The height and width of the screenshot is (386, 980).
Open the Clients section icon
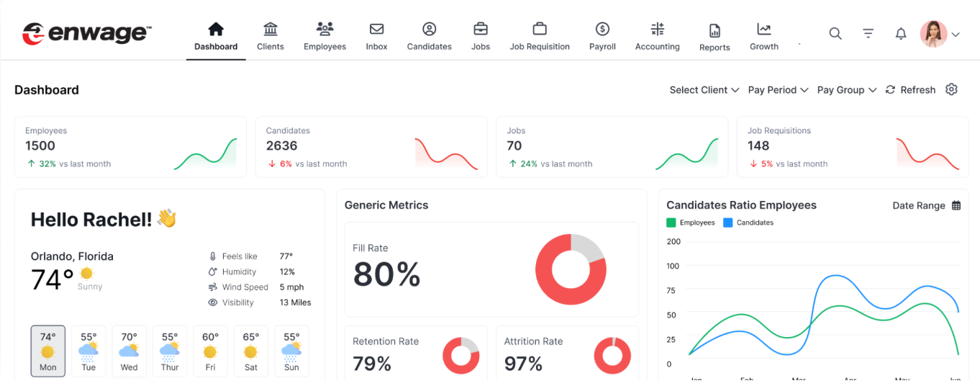coord(271,30)
